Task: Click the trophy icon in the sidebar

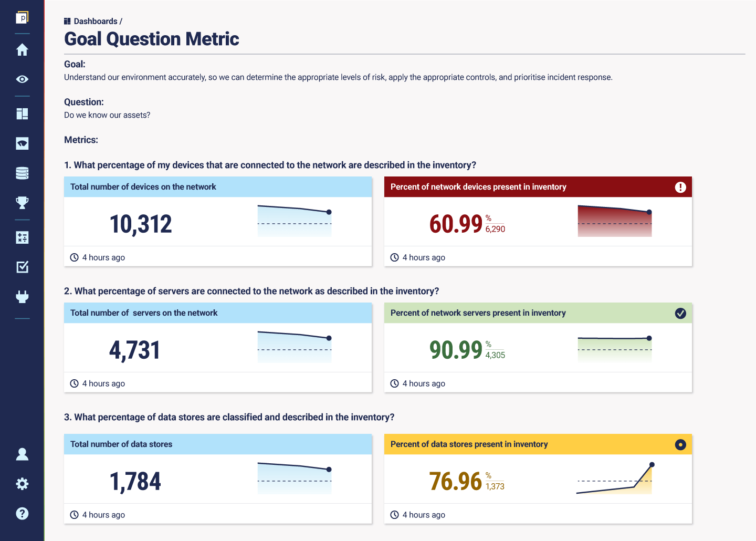Action: [x=22, y=202]
